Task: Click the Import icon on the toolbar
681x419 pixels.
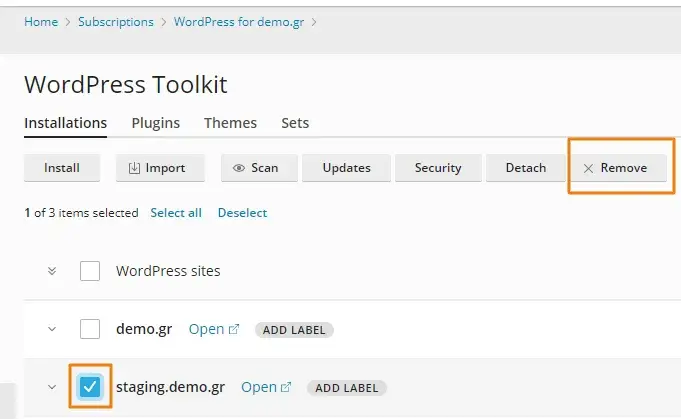Action: click(134, 168)
